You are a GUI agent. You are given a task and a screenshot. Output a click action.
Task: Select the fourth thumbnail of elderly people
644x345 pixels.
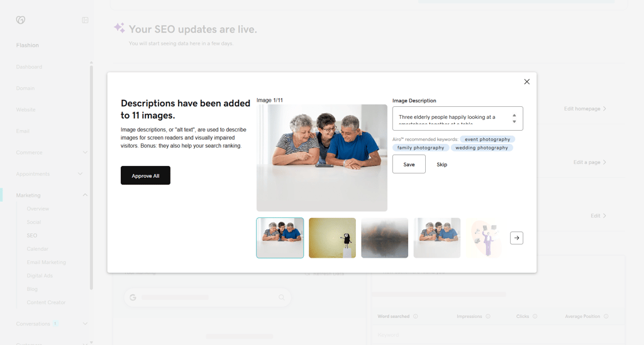437,238
